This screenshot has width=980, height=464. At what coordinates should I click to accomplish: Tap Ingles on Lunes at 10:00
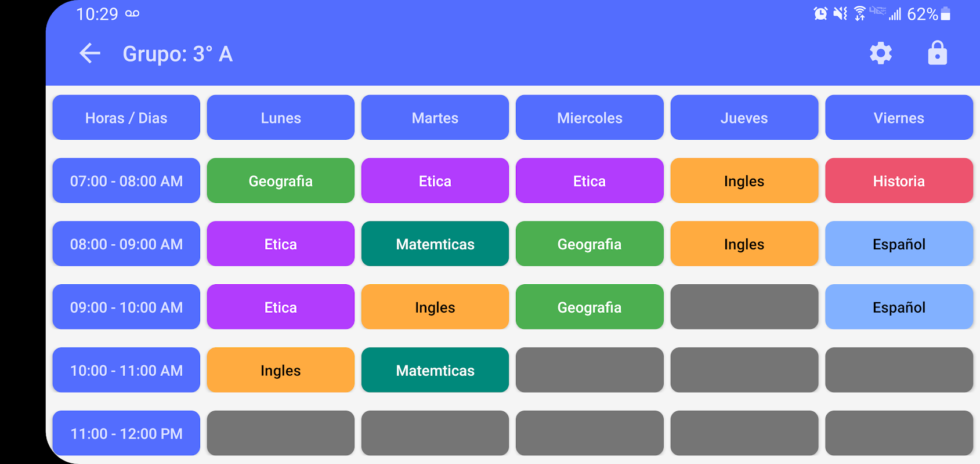coord(280,371)
